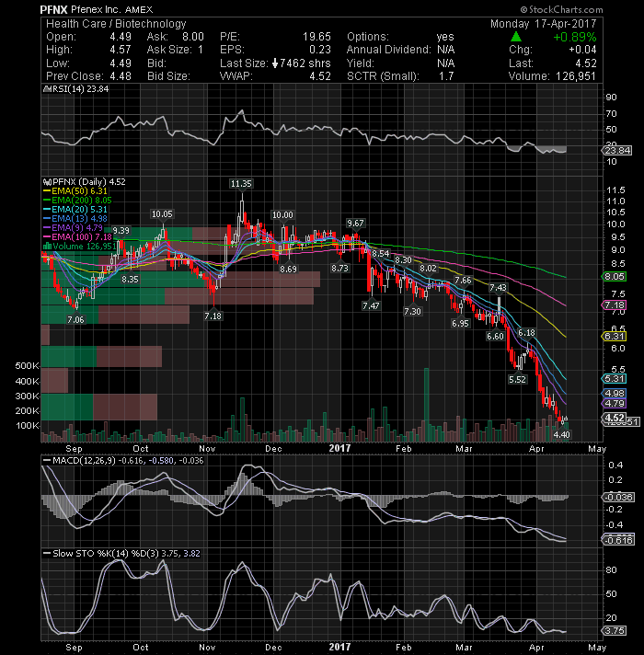Click the 3.75 stochastic value tag
This screenshot has height=655, width=644.
(x=614, y=630)
